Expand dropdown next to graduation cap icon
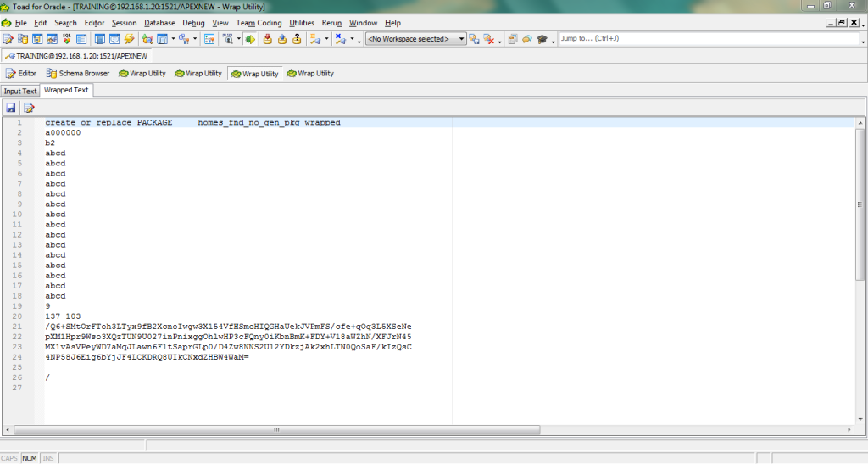 point(553,42)
